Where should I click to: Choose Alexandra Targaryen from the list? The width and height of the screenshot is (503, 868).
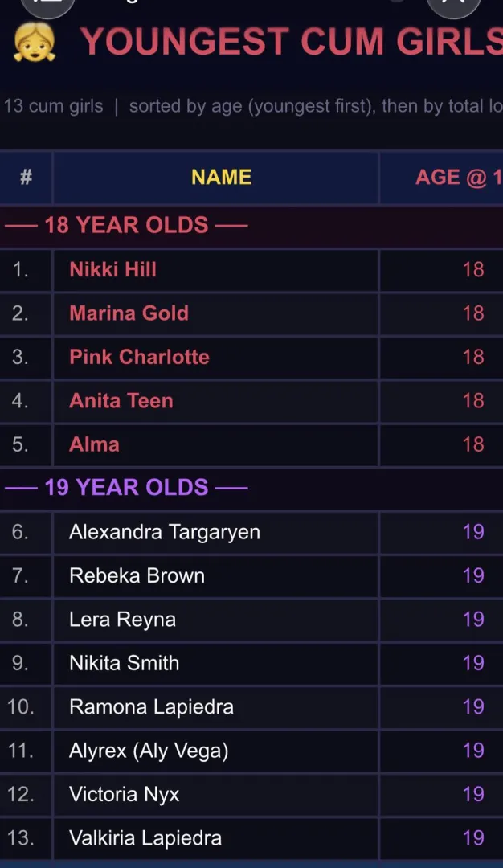pyautogui.click(x=165, y=532)
